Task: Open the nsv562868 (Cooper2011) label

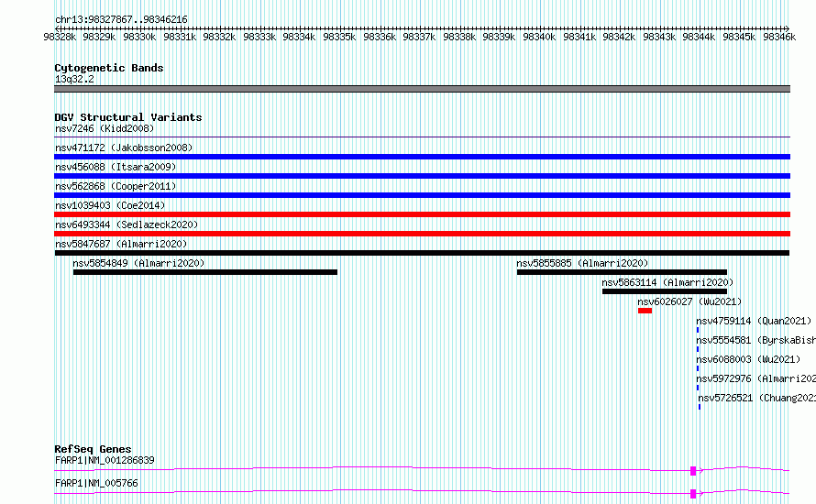Action: pyautogui.click(x=116, y=186)
